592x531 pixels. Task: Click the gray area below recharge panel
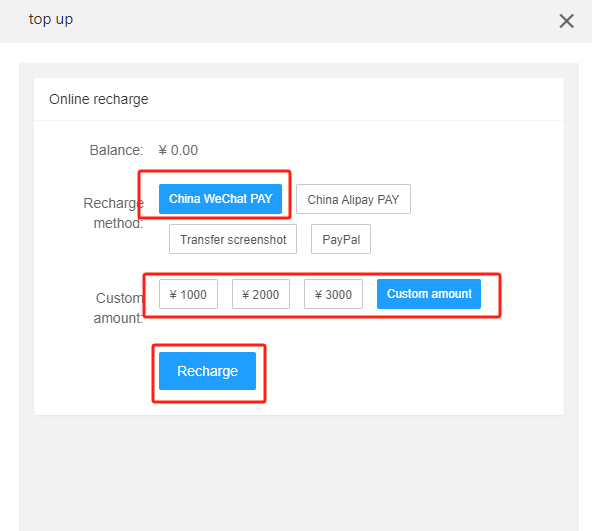click(x=299, y=472)
